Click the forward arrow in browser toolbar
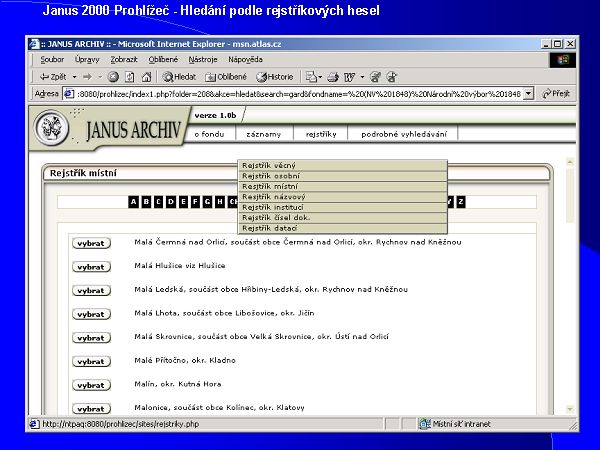The height and width of the screenshot is (450, 600). [88, 77]
